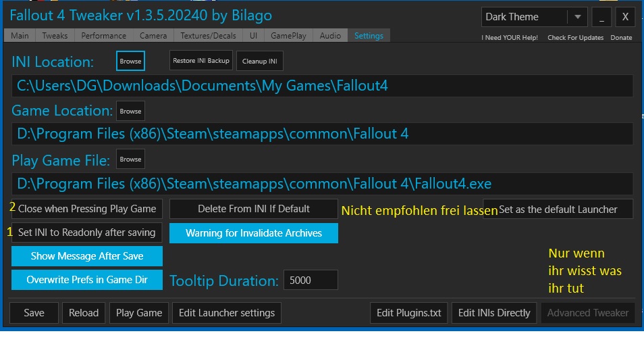Click the INI Location label
Viewport: 644px width, 342px height.
tap(53, 62)
